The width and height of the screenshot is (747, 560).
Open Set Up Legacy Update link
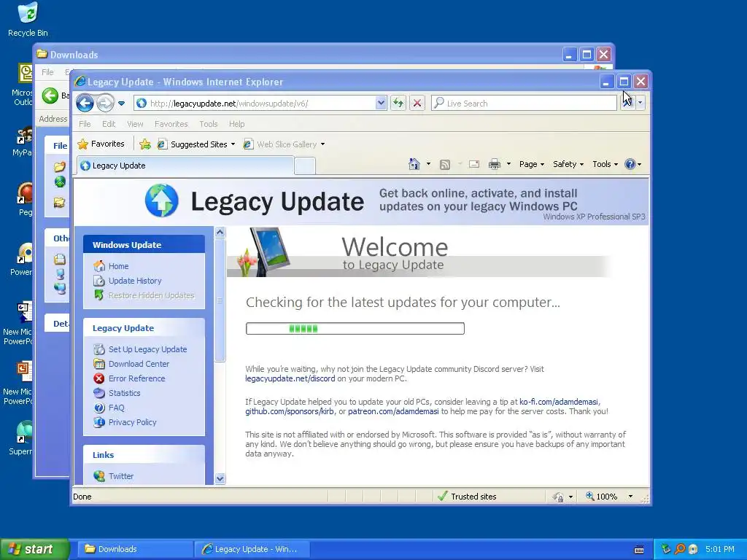click(x=147, y=349)
